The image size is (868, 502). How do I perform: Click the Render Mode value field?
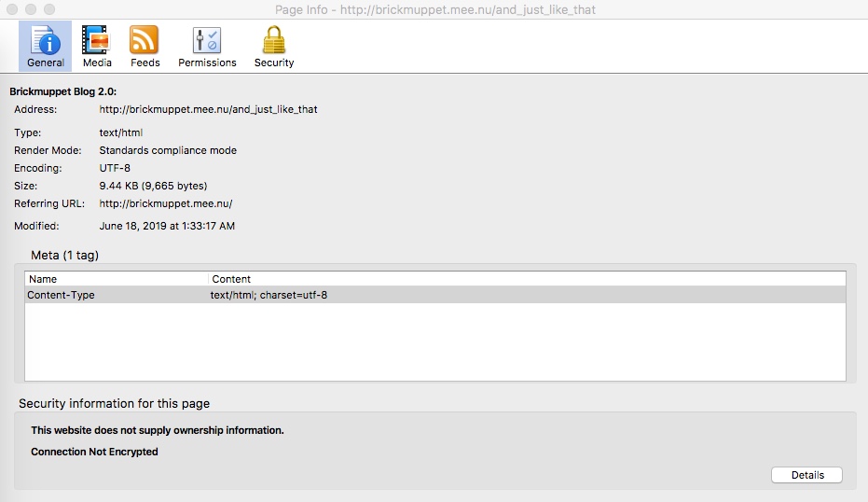168,150
